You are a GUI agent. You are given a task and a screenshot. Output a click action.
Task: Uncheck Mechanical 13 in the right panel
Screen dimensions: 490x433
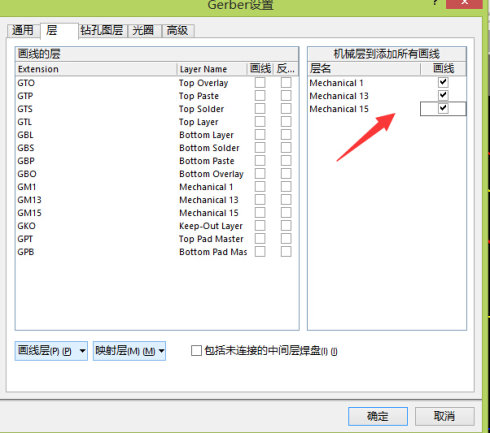[443, 95]
